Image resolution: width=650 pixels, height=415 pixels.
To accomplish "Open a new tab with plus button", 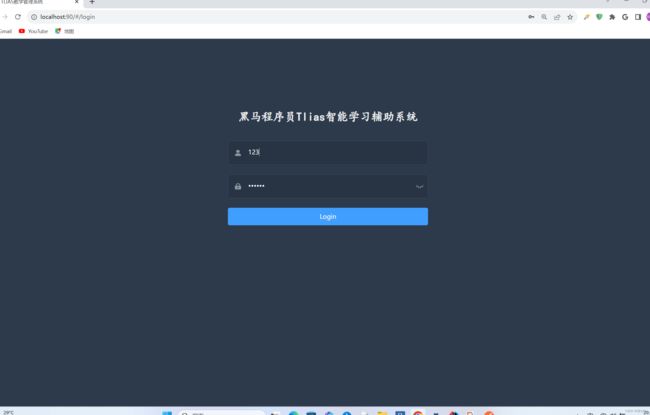I will pos(92,2).
